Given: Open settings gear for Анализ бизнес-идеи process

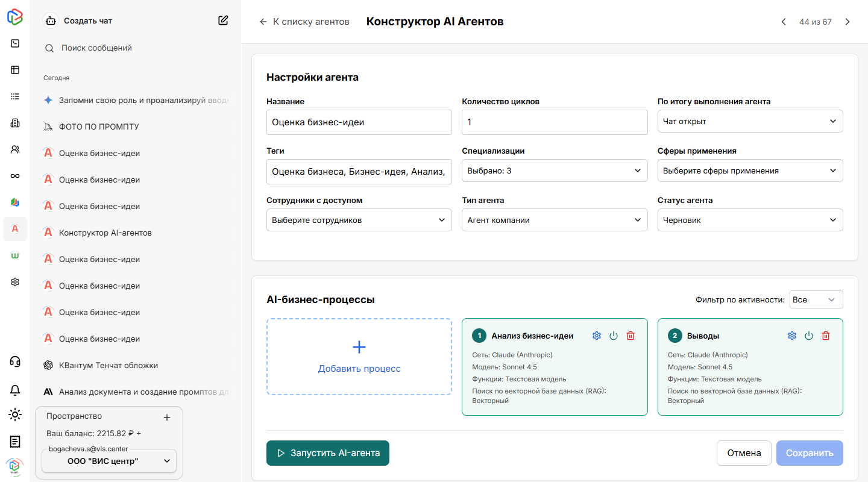Looking at the screenshot, I should click(x=597, y=336).
